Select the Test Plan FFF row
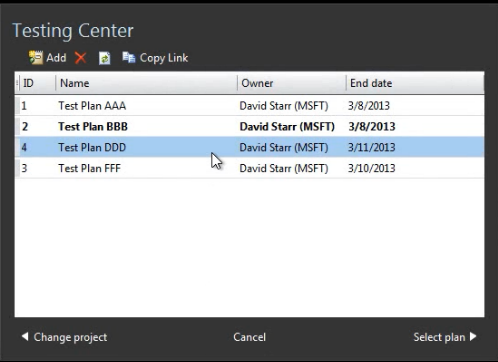The width and height of the screenshot is (498, 362). pyautogui.click(x=249, y=168)
